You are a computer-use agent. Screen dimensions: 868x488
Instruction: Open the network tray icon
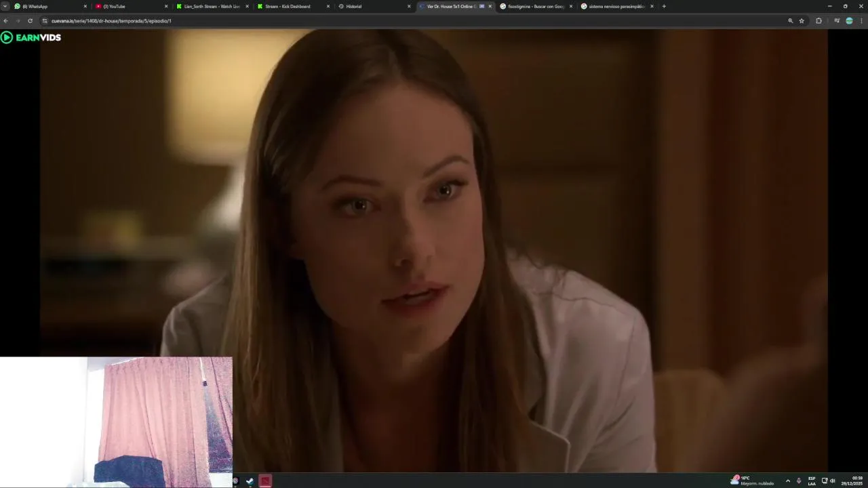(x=825, y=481)
